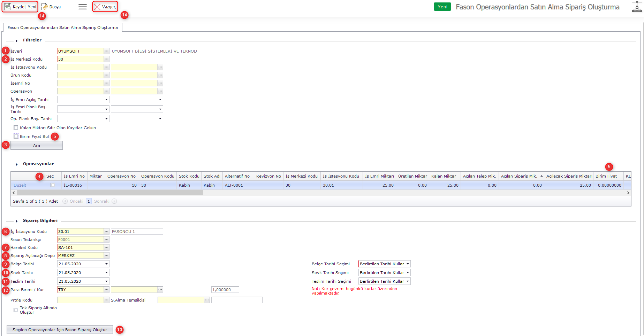The width and height of the screenshot is (644, 336).
Task: Click the Düzelt link in the grid row
Action: click(20, 185)
